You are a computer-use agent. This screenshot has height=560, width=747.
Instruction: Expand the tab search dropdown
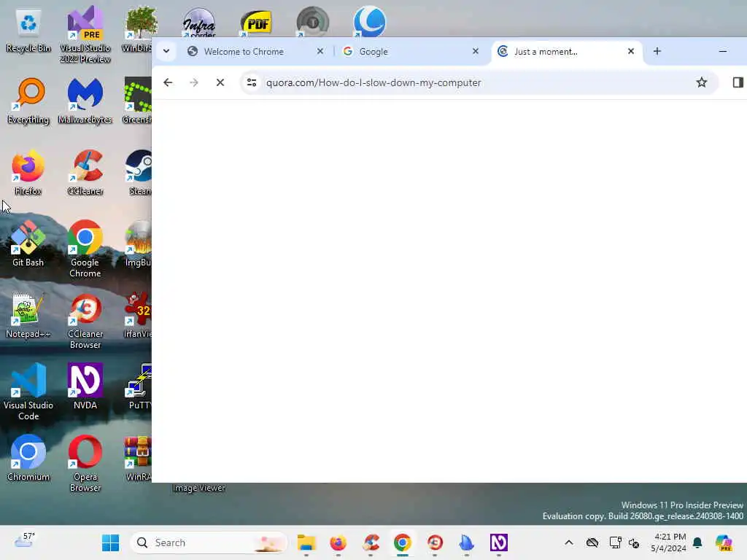(x=166, y=51)
